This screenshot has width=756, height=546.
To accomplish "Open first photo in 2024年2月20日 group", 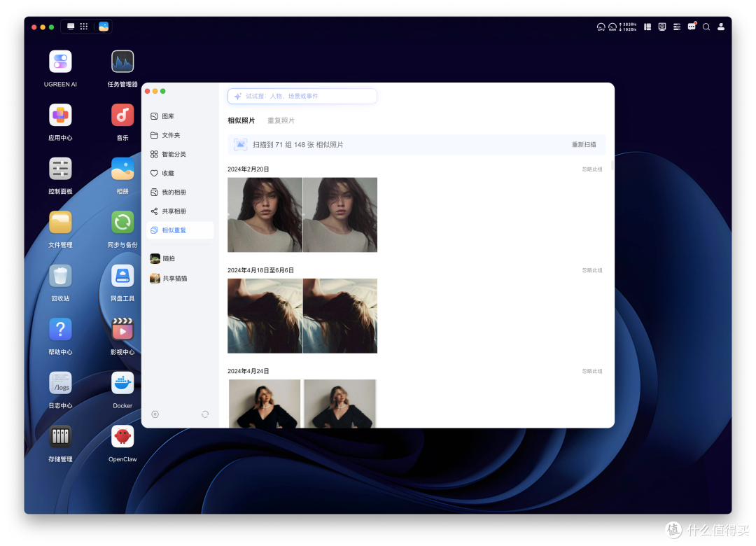I will point(265,215).
